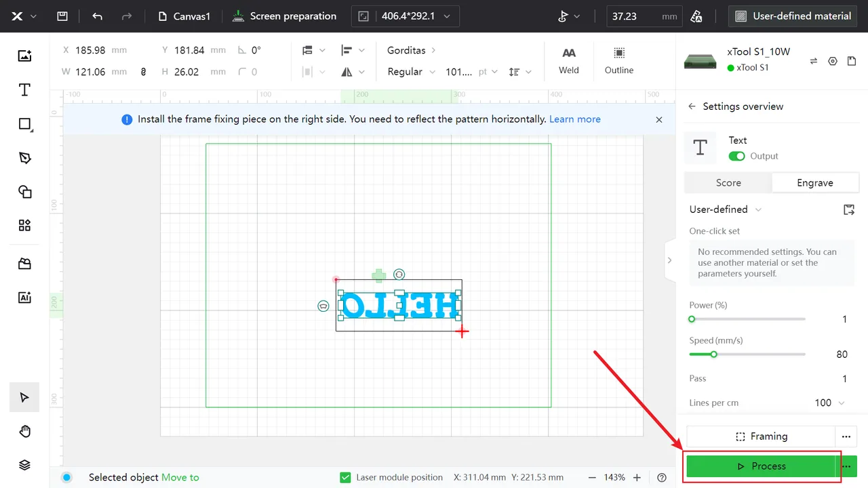Open the Lines per cm dropdown
This screenshot has height=488, width=868.
click(830, 403)
